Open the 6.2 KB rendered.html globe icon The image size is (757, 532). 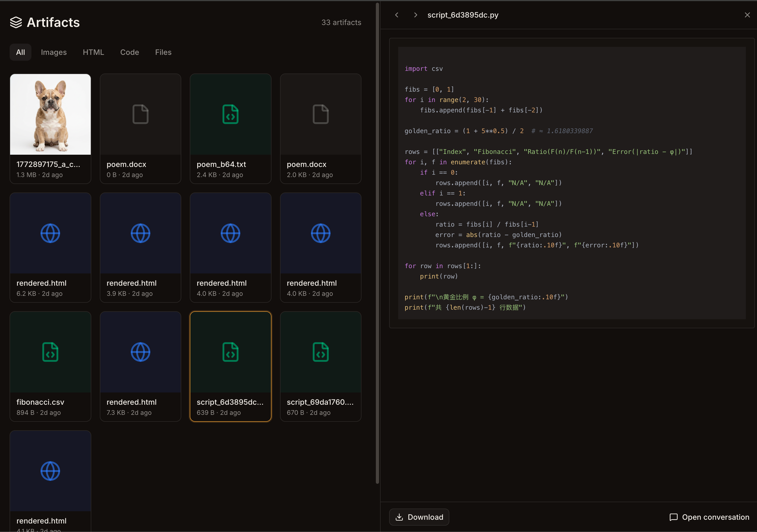51,233
